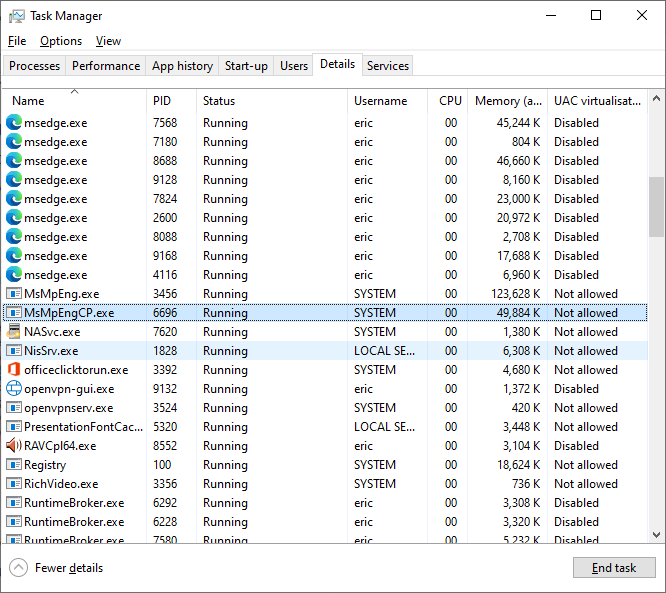The height and width of the screenshot is (593, 666).
Task: Collapse view using Fewer details chevron
Action: click(19, 568)
